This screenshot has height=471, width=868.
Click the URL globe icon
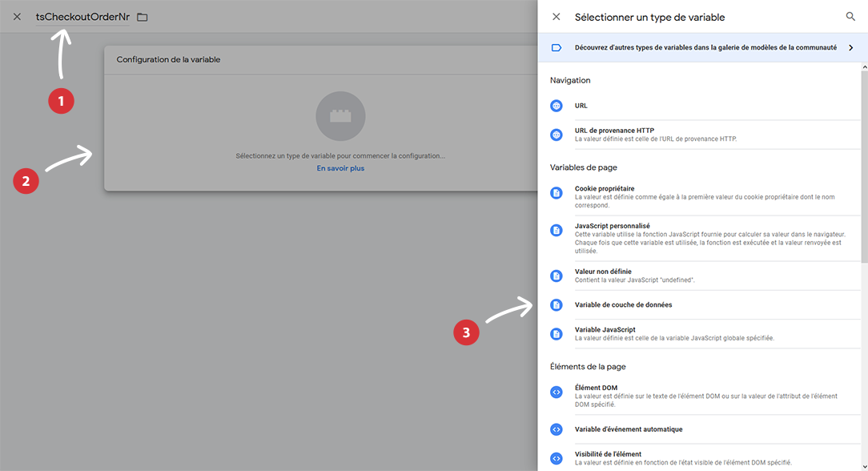point(557,106)
